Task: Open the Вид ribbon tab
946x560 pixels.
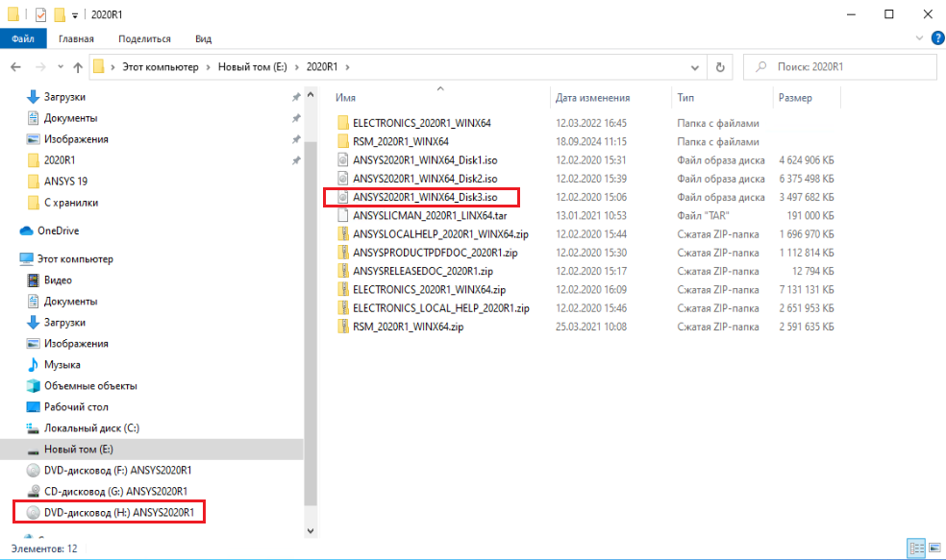Action: [203, 38]
